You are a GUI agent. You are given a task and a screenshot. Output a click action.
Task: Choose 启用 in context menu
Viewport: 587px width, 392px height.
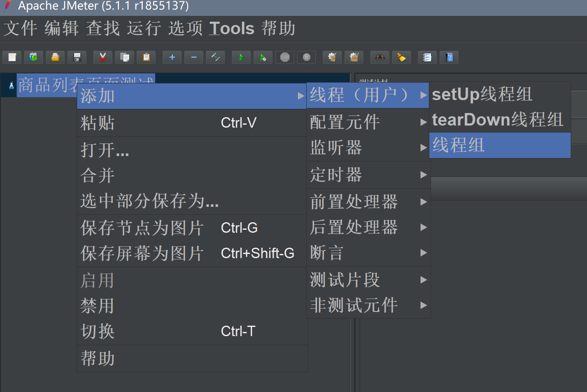tap(192, 280)
